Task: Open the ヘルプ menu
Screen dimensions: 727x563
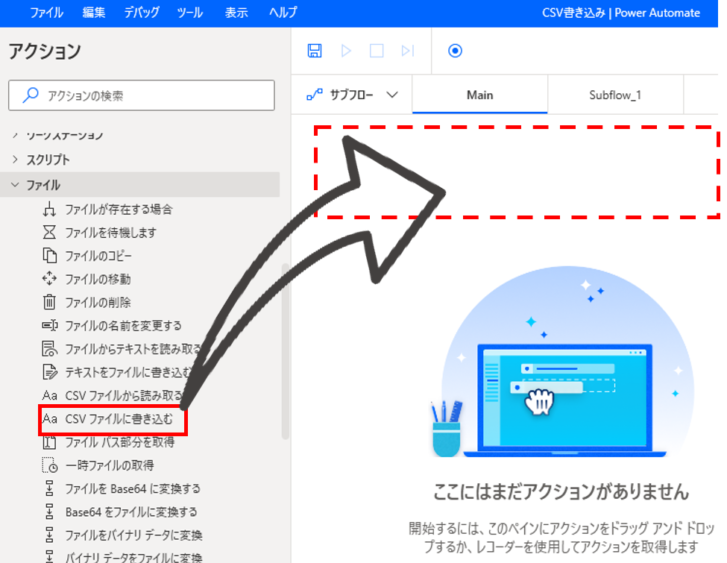Action: (x=283, y=13)
